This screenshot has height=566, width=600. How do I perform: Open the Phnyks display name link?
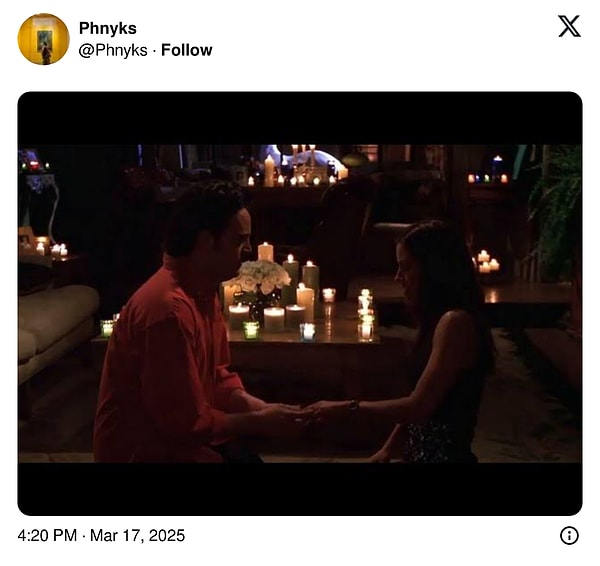tap(108, 28)
